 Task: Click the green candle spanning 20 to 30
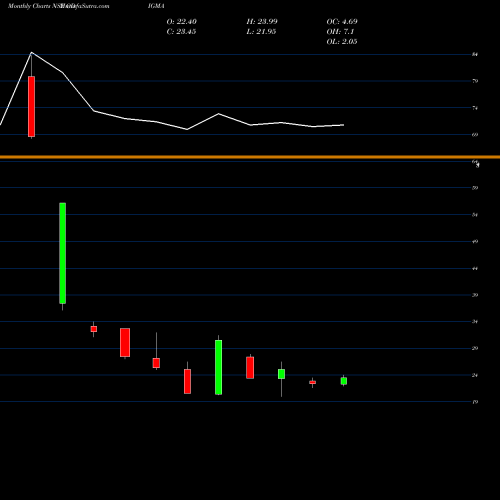[x=218, y=367]
